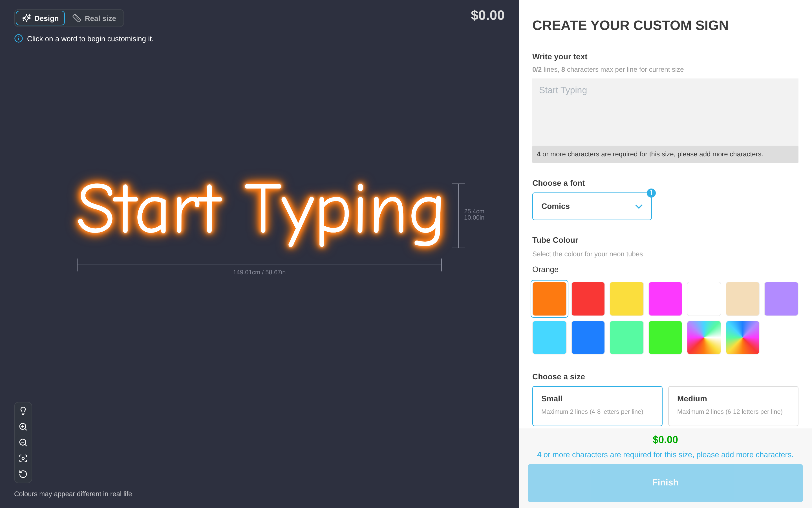This screenshot has width=812, height=508.
Task: Zoom out of the sign preview
Action: pyautogui.click(x=23, y=443)
